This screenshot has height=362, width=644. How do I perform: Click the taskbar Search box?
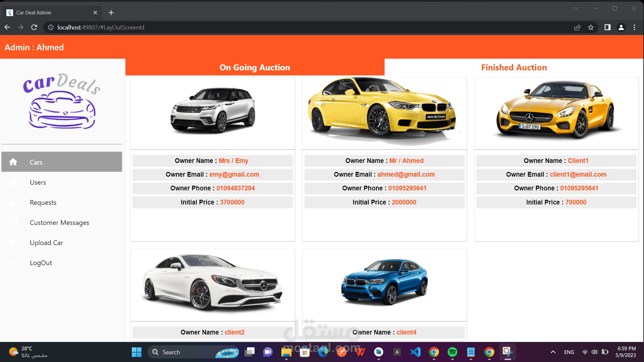(x=193, y=352)
